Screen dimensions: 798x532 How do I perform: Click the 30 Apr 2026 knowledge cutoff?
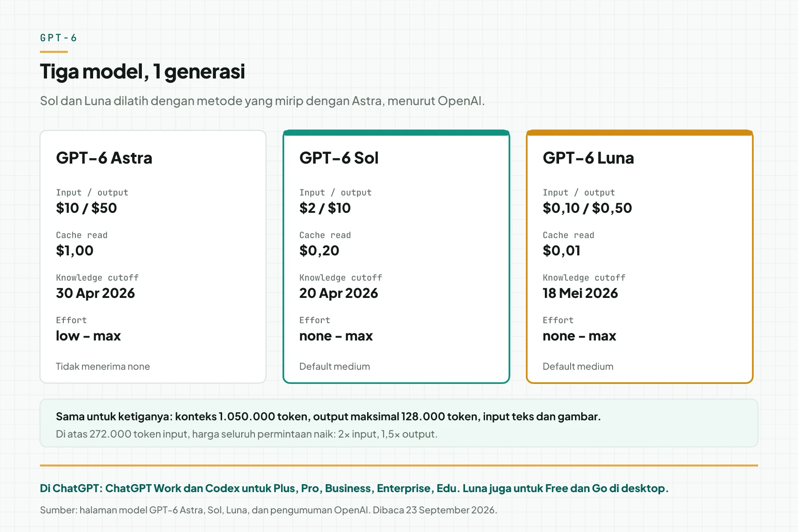[95, 293]
